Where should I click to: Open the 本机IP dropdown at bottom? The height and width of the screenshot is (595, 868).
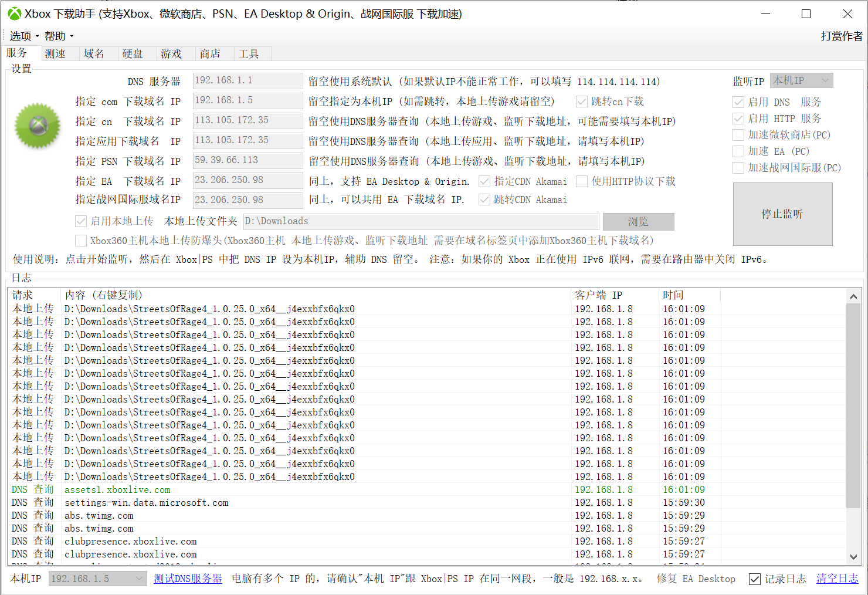[x=97, y=579]
